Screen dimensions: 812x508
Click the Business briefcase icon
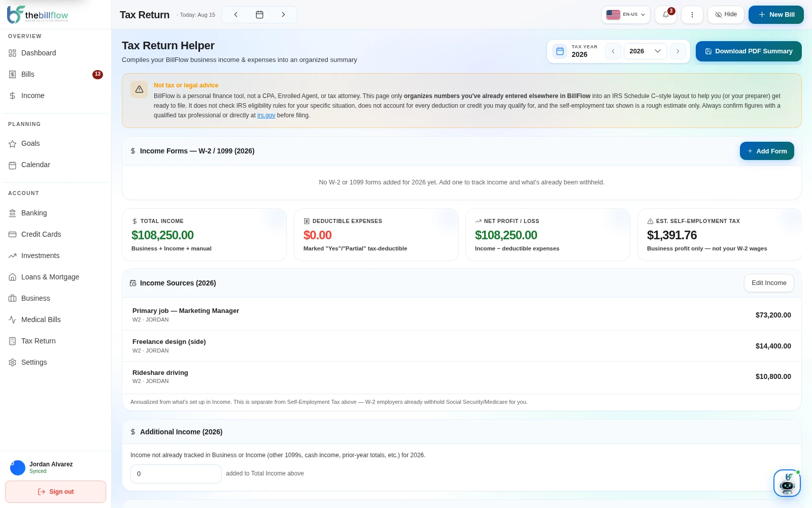(x=13, y=298)
